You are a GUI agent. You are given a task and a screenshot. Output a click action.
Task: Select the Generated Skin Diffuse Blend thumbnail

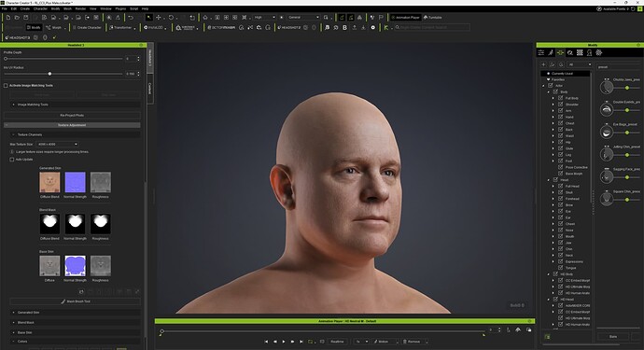49,182
